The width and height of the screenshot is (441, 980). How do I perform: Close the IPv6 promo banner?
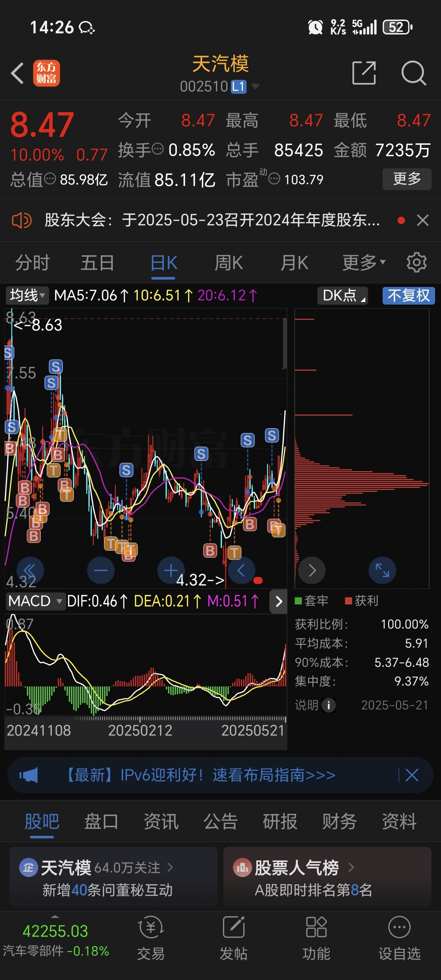[412, 775]
